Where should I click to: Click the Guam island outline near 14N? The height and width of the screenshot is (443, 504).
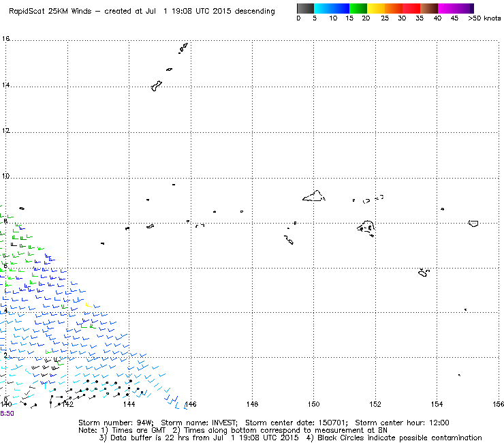(157, 87)
